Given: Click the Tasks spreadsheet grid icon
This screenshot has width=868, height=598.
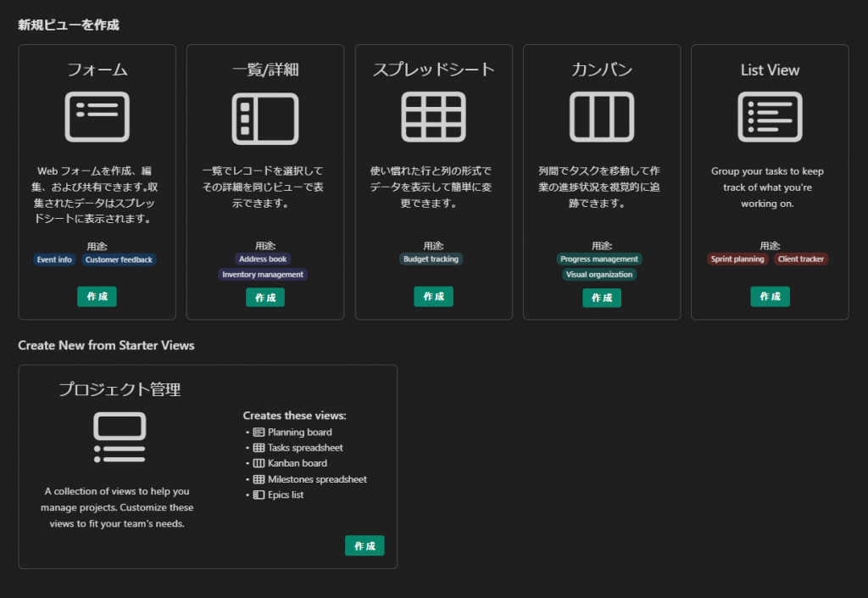Looking at the screenshot, I should click(259, 448).
